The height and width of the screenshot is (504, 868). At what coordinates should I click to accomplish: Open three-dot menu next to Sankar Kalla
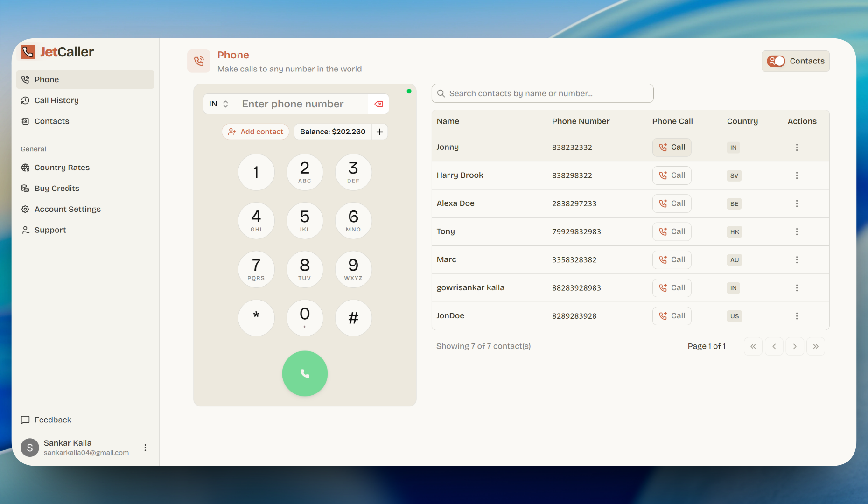pyautogui.click(x=145, y=448)
